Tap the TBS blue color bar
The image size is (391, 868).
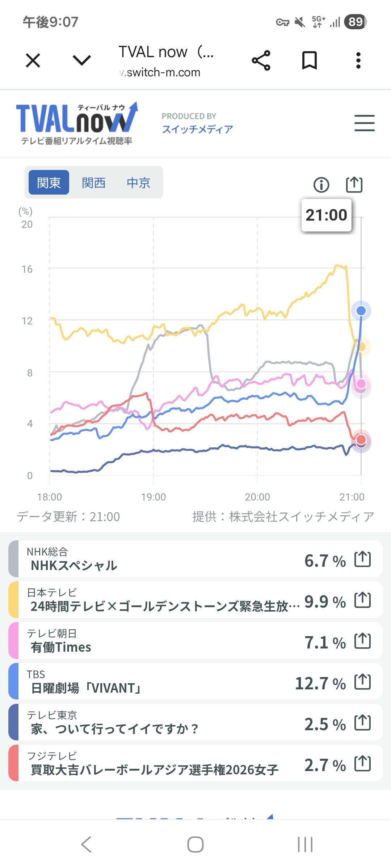tap(13, 681)
